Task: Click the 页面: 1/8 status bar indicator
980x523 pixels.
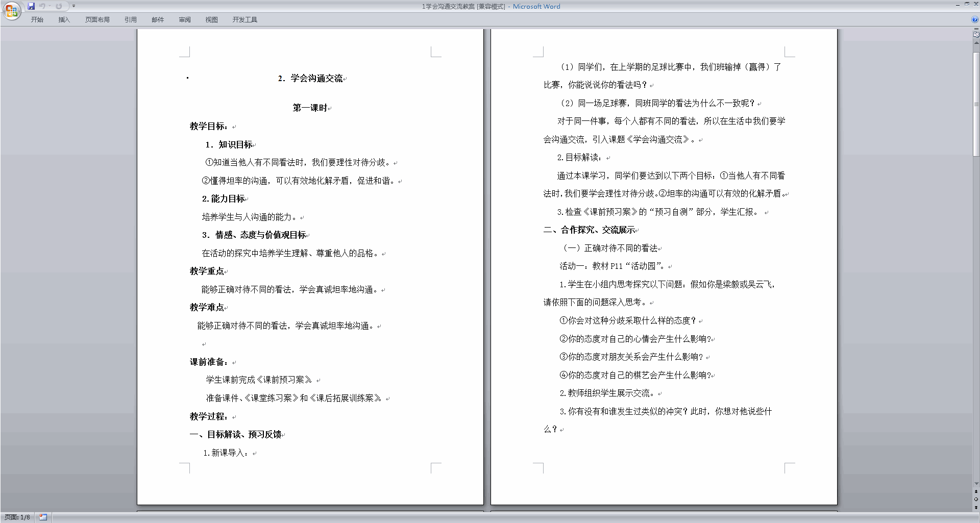Action: coord(17,517)
